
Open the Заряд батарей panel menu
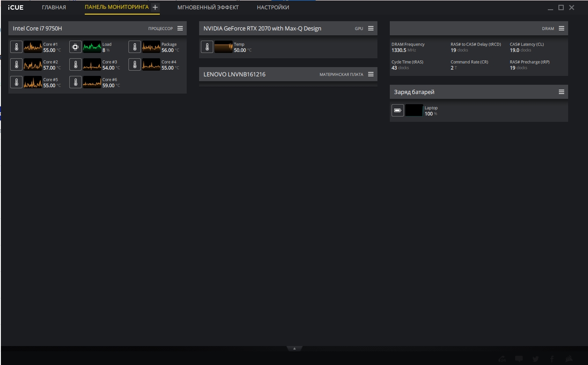(x=562, y=92)
